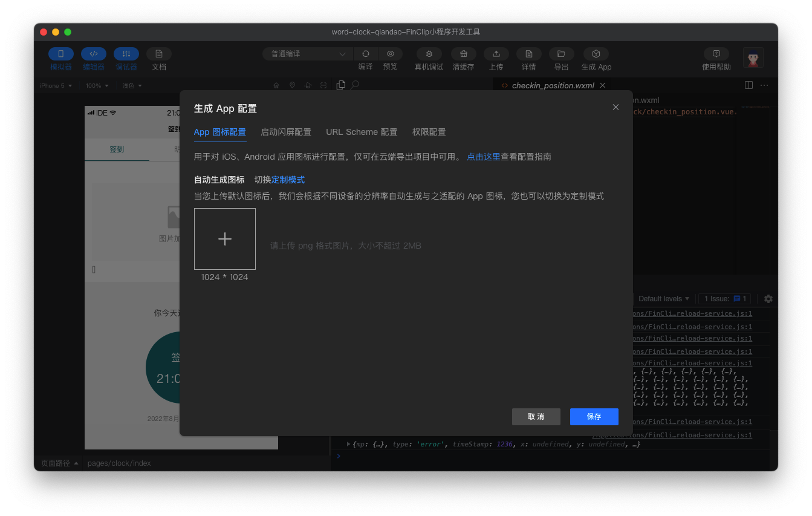Open the iPhone 5 device dropdown

(x=56, y=86)
